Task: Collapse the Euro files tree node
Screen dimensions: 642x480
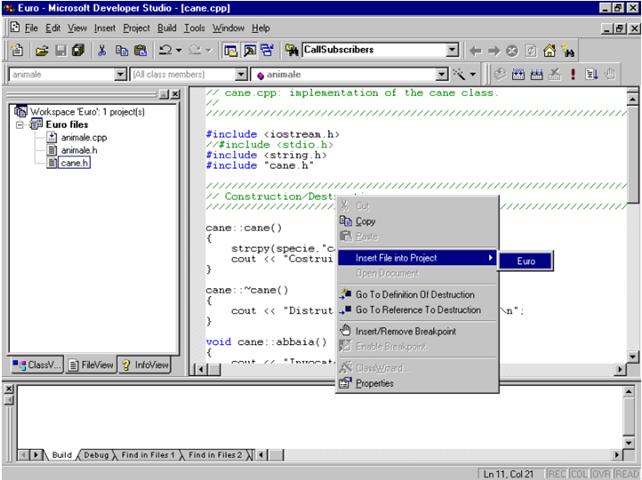Action: pyautogui.click(x=19, y=125)
